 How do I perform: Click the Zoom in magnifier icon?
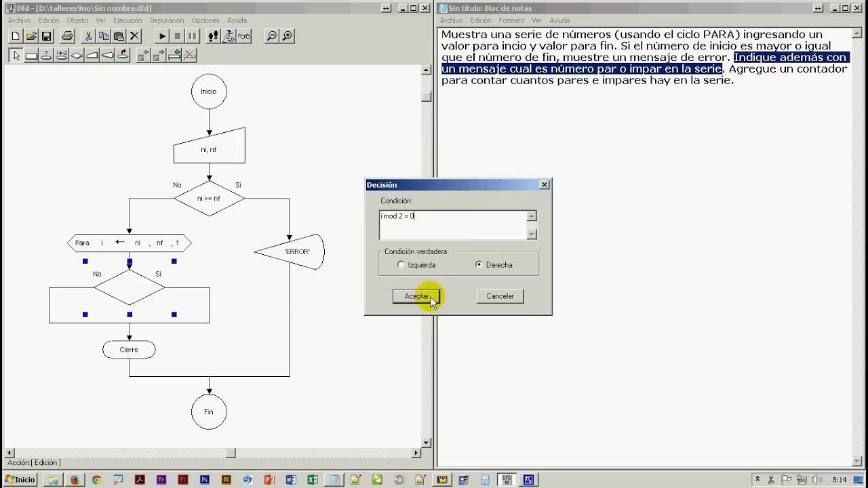point(288,36)
